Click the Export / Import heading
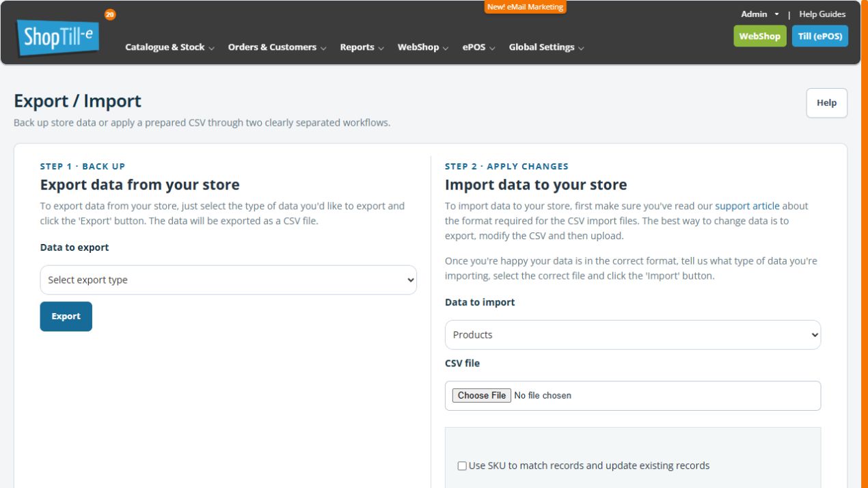Image resolution: width=868 pixels, height=488 pixels. coord(77,101)
